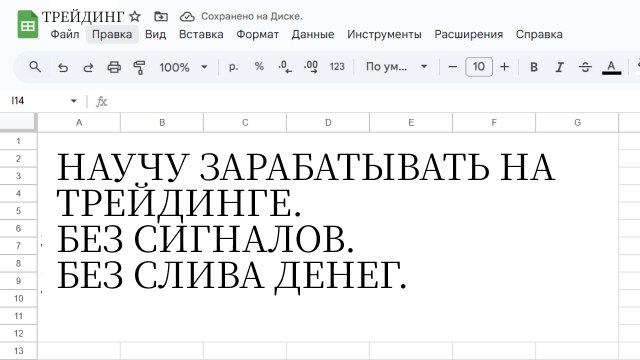
Task: Click the search menus magnifier icon
Action: (x=35, y=67)
